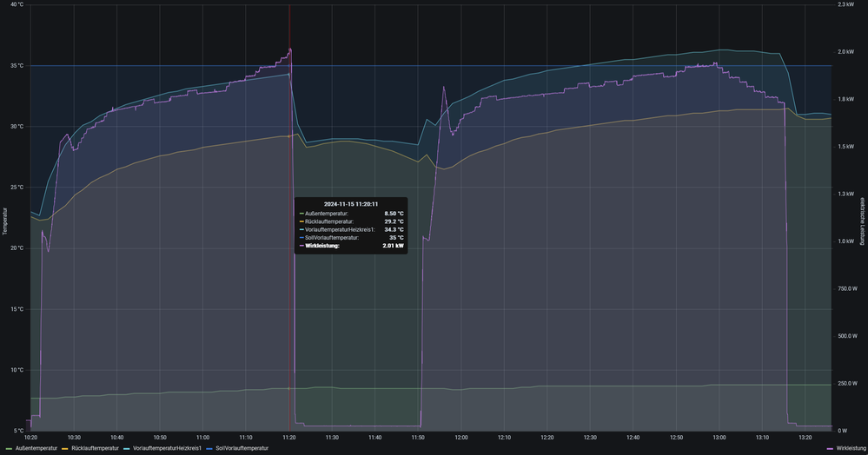Toggle the Außentemperatur legend series
Viewport: 868px width, 455px height.
pos(36,448)
